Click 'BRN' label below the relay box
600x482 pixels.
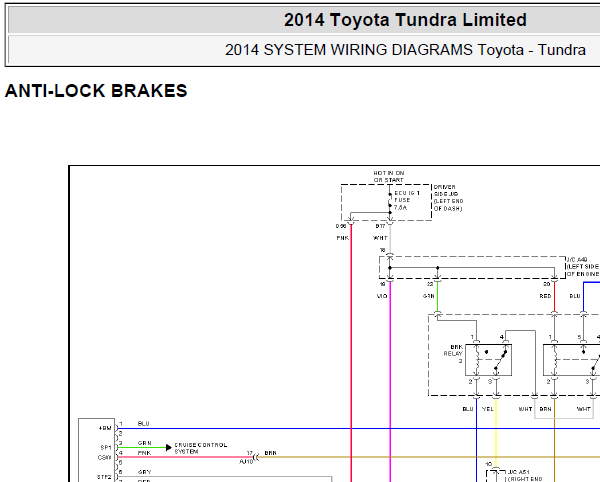point(545,409)
